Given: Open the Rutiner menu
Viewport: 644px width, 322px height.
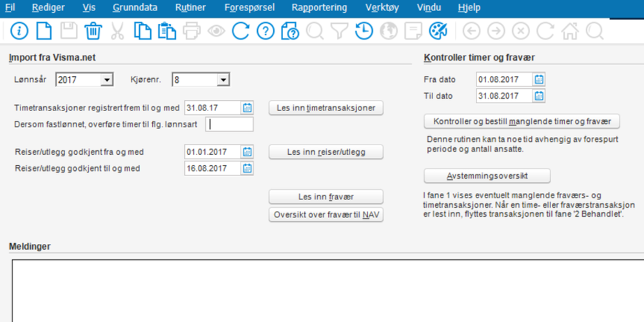Looking at the screenshot, I should 191,7.
